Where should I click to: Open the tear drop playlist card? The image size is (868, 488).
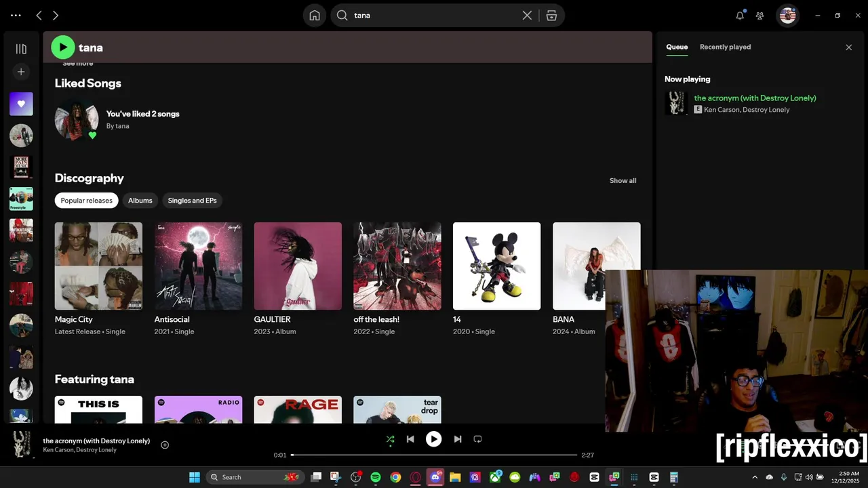(397, 409)
